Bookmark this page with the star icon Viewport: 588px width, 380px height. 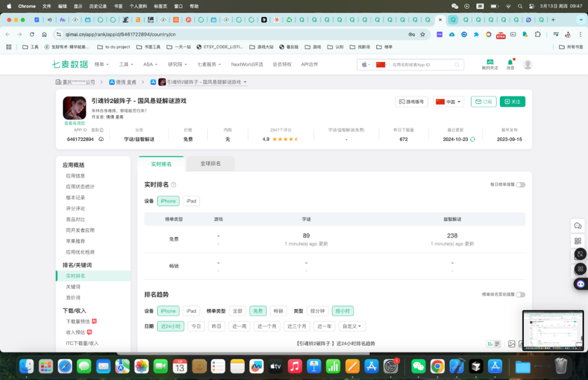coord(422,34)
